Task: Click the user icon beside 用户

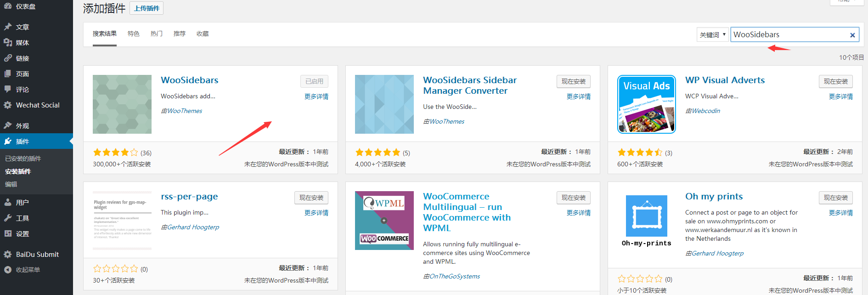Action: point(8,202)
